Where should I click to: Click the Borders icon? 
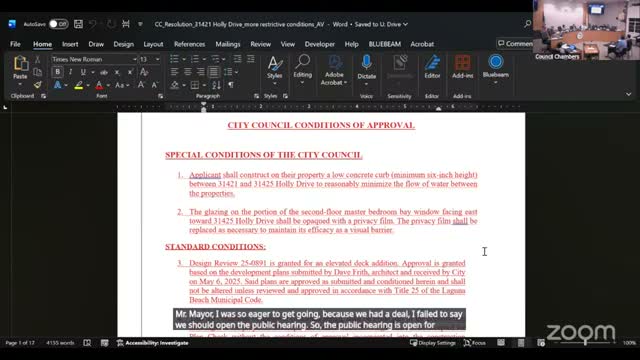(x=195, y=85)
